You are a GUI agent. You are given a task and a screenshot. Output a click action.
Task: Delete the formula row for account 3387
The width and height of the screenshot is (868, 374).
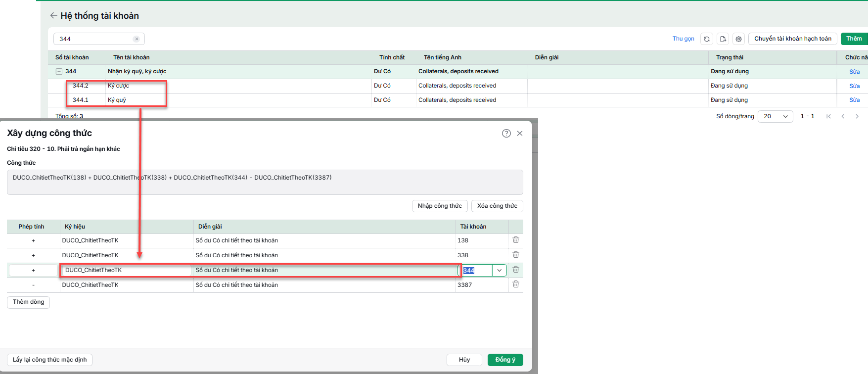coord(516,284)
